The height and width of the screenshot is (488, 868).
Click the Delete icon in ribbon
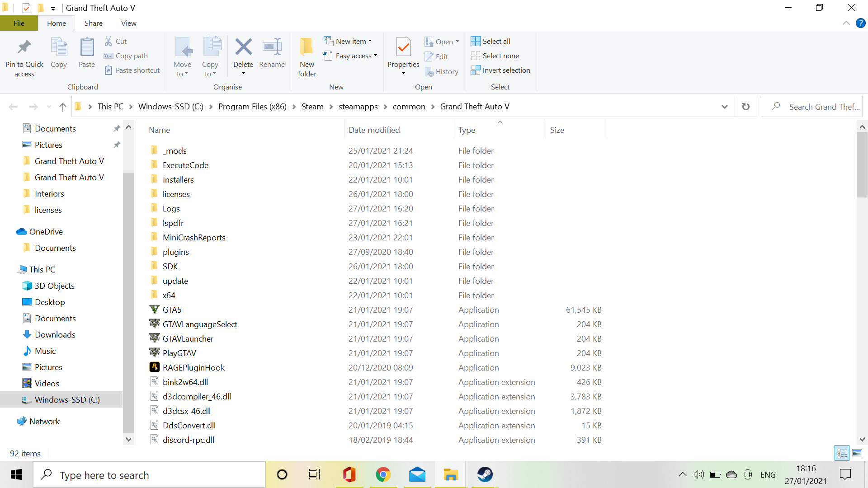(x=243, y=47)
